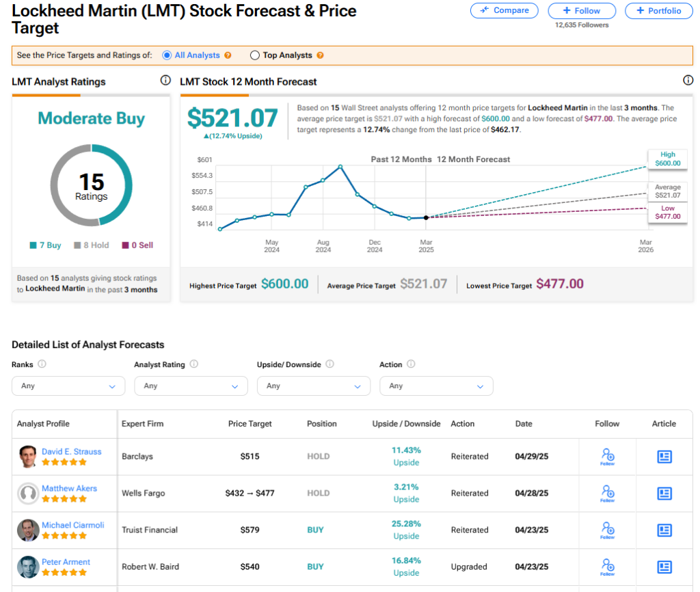Click the Date column header
The height and width of the screenshot is (592, 700).
point(524,424)
